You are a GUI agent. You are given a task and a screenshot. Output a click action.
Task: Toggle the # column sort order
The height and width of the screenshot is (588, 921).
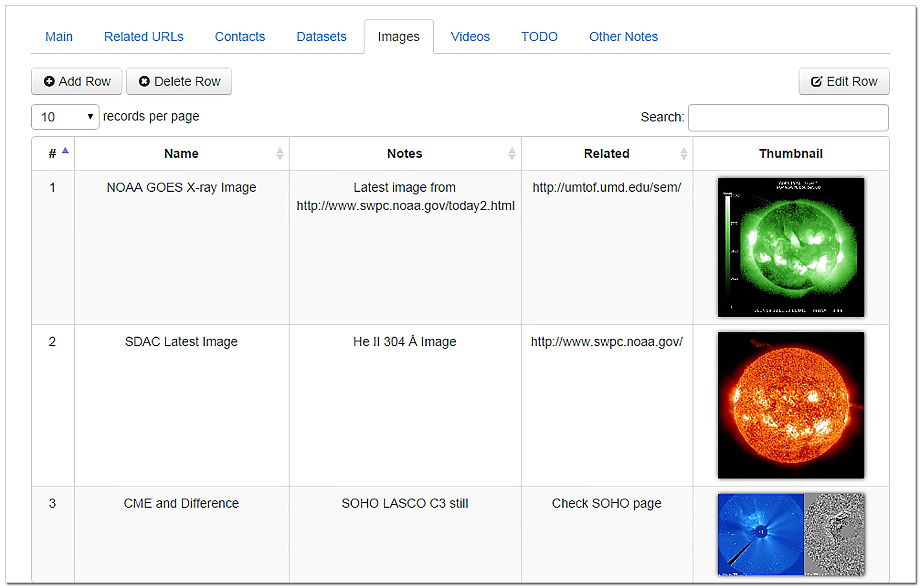[x=53, y=154]
